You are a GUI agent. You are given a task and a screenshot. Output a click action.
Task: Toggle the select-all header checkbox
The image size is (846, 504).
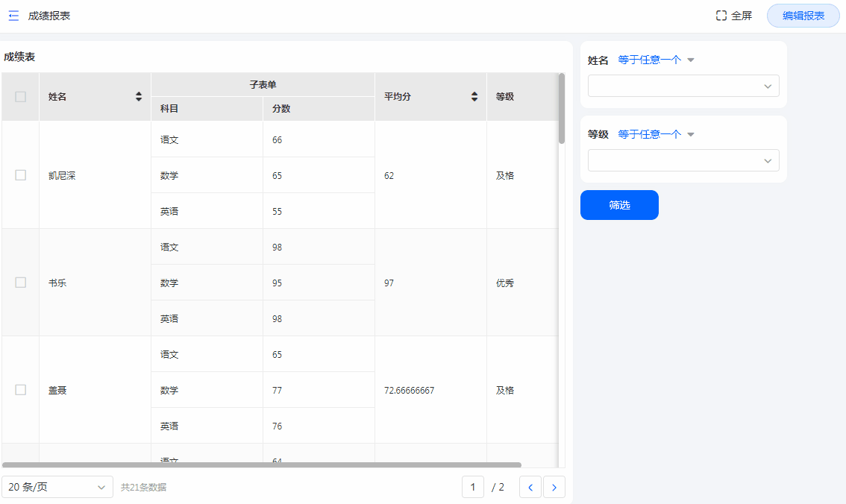point(21,97)
